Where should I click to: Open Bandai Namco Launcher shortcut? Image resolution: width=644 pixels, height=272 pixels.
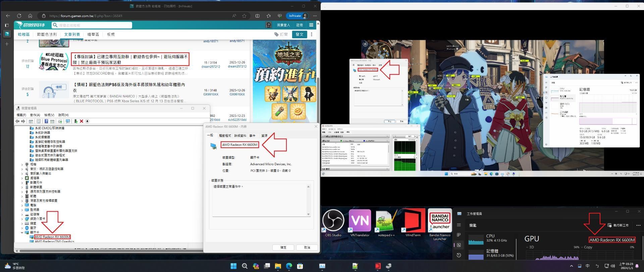440,224
